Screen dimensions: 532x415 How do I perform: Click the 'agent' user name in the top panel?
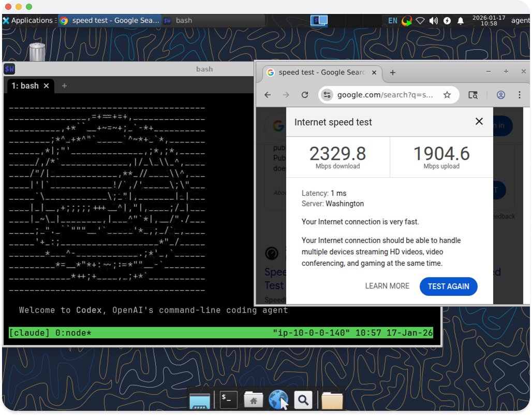pyautogui.click(x=521, y=20)
